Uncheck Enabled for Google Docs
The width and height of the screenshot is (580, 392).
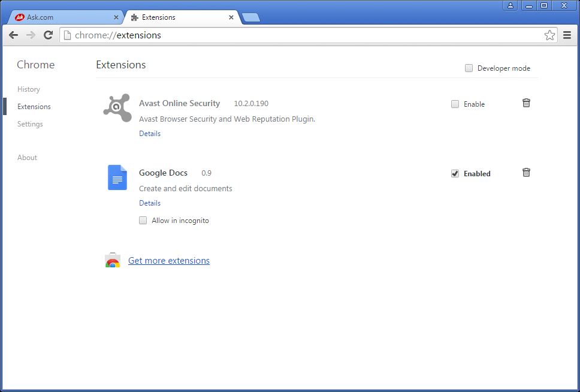(455, 174)
